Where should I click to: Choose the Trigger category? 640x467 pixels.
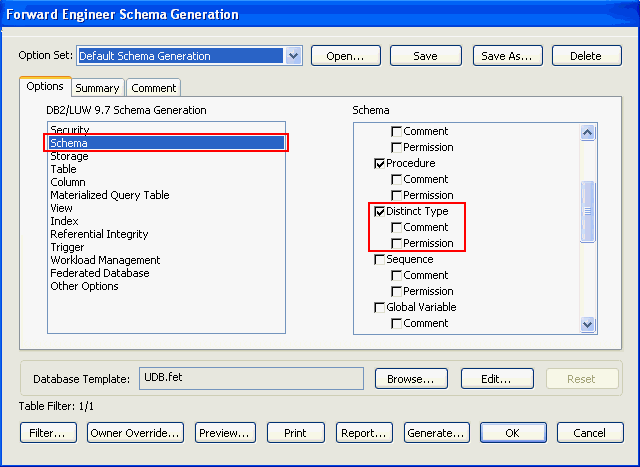coord(67,247)
